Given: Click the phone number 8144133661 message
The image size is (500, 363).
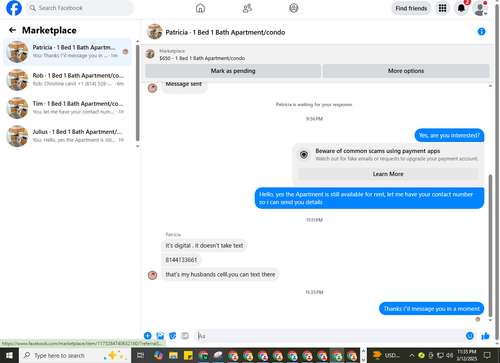Looking at the screenshot, I should (181, 260).
